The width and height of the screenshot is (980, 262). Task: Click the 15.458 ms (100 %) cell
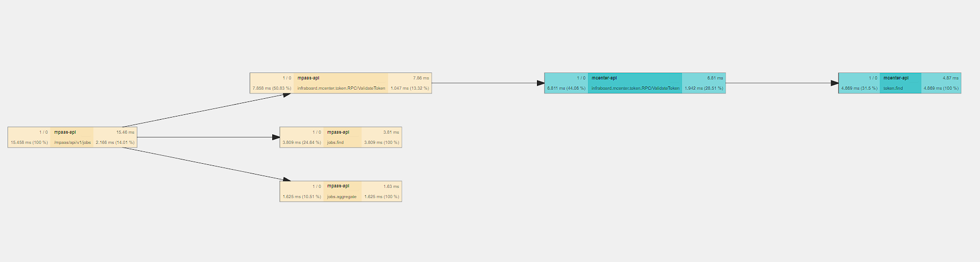coord(29,143)
